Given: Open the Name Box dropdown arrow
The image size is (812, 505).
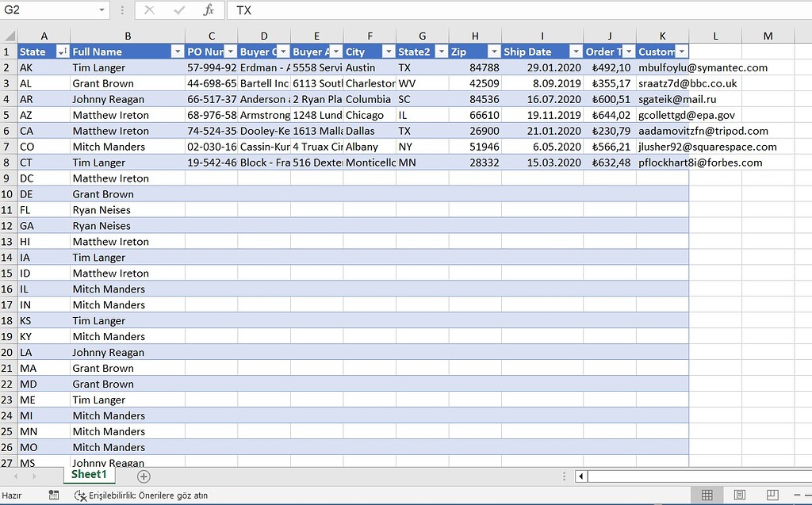Looking at the screenshot, I should tap(101, 11).
